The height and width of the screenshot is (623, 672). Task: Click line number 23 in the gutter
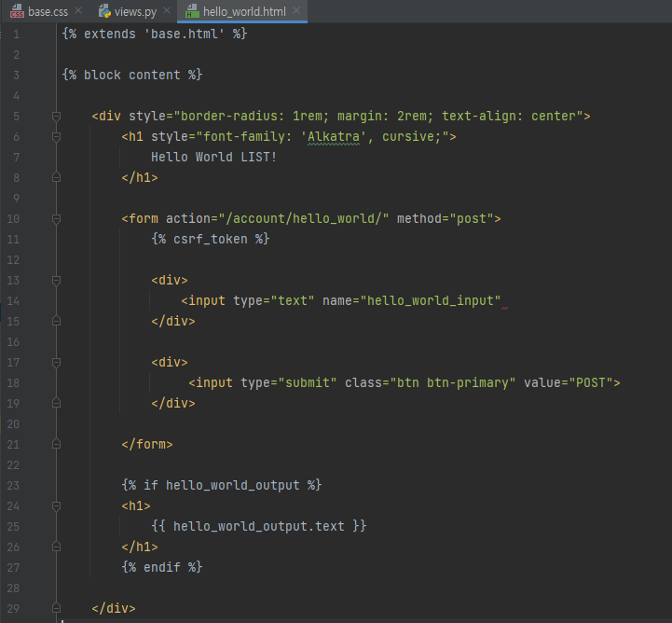[x=13, y=485]
